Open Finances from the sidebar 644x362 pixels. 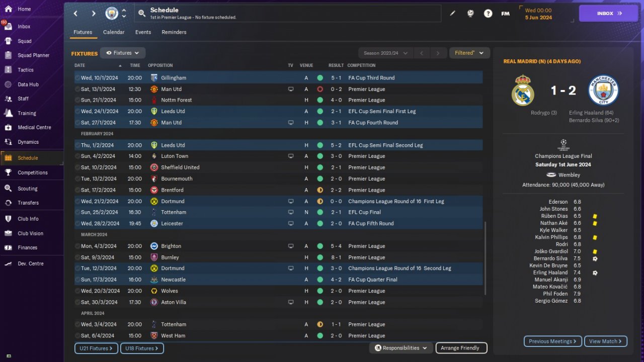point(27,247)
